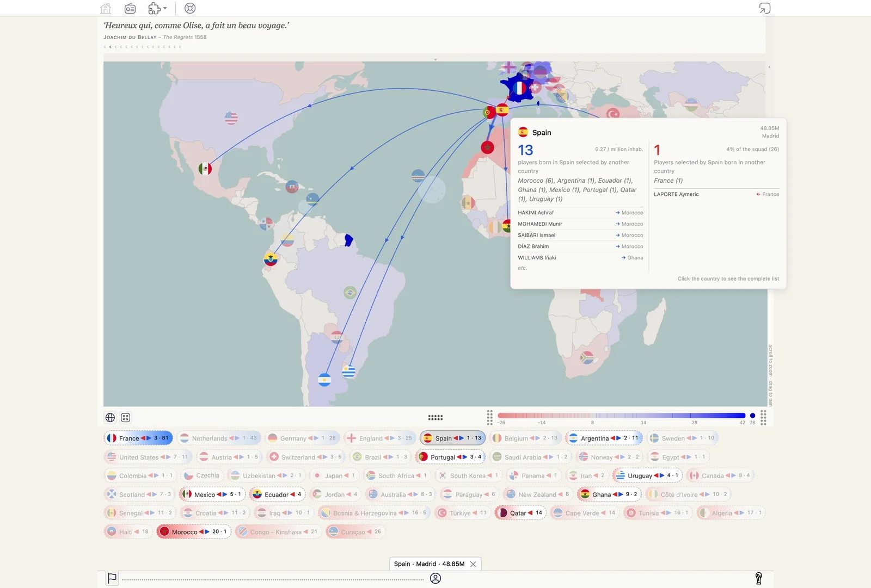Select the Belgium chip

pyautogui.click(x=525, y=438)
